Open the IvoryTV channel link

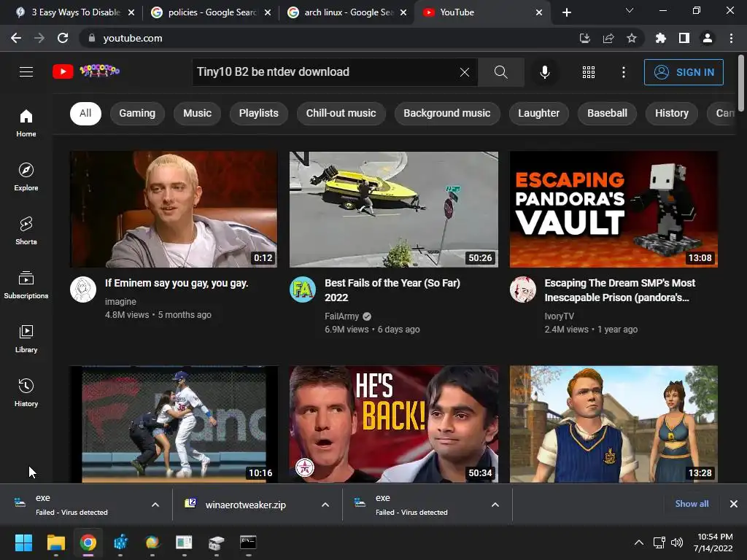[559, 316]
